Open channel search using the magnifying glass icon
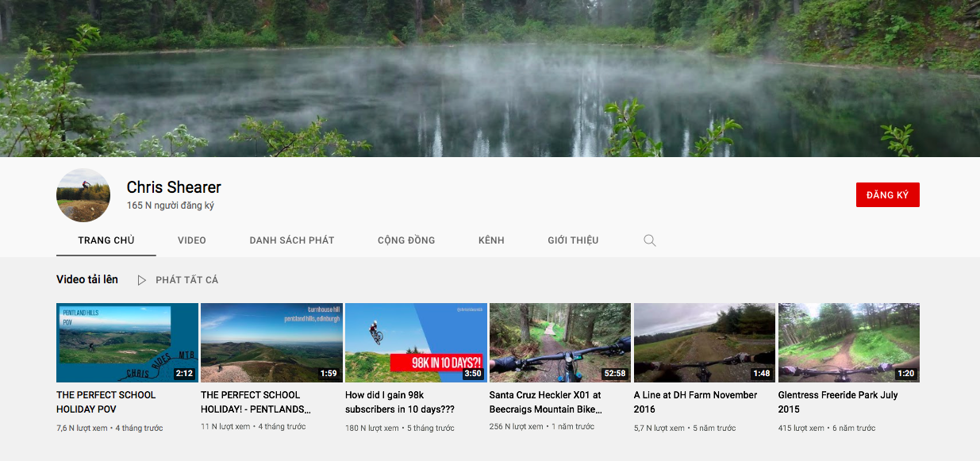The image size is (980, 461). coord(649,240)
